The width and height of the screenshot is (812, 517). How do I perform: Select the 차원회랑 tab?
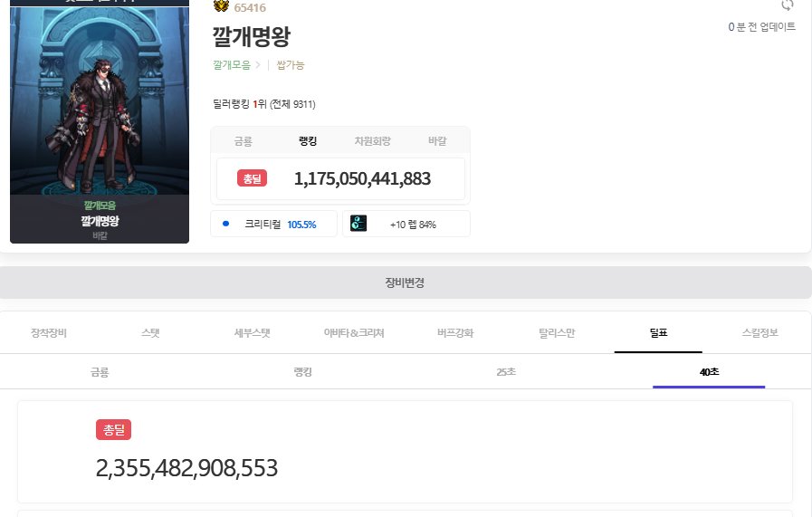(372, 141)
